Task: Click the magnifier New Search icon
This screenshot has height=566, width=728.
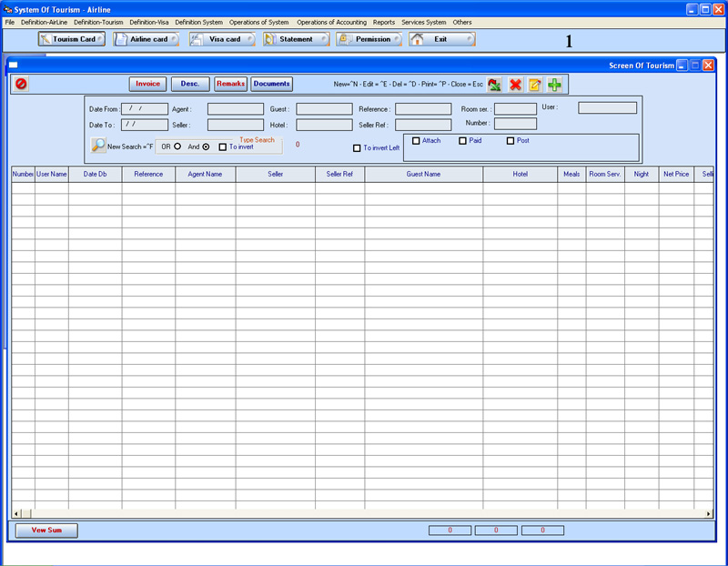Action: pos(98,145)
